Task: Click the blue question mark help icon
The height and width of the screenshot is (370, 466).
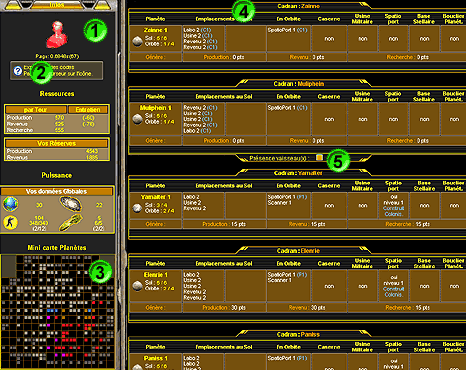Action: [x=18, y=70]
